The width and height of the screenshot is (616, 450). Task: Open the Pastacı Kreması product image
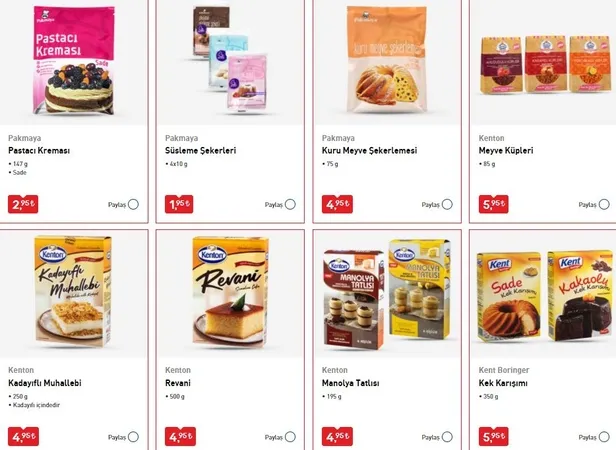pyautogui.click(x=74, y=61)
